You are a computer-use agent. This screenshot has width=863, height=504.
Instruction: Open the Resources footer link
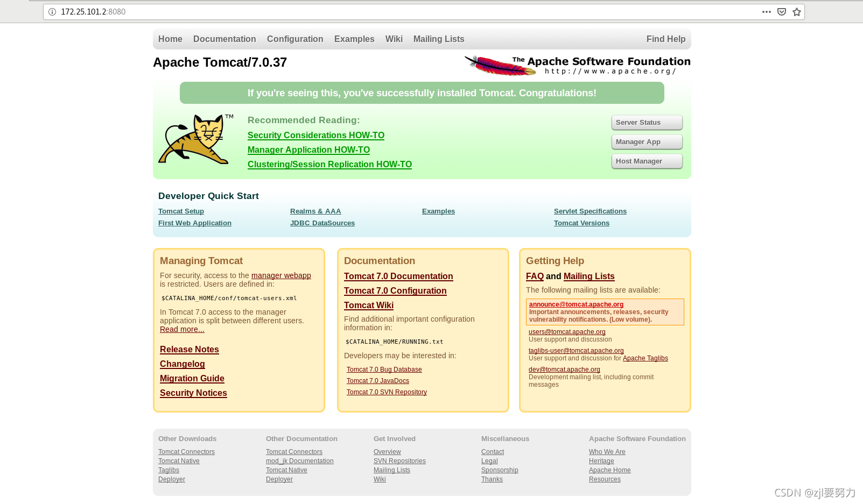(x=605, y=479)
